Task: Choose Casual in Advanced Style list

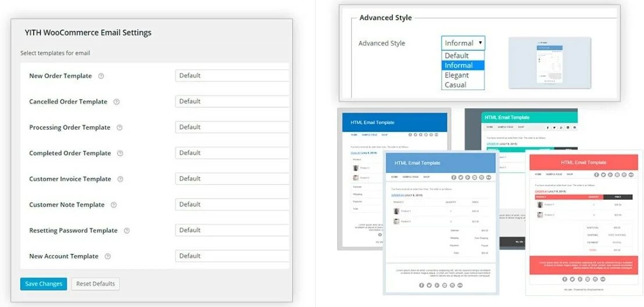Action: click(x=463, y=85)
